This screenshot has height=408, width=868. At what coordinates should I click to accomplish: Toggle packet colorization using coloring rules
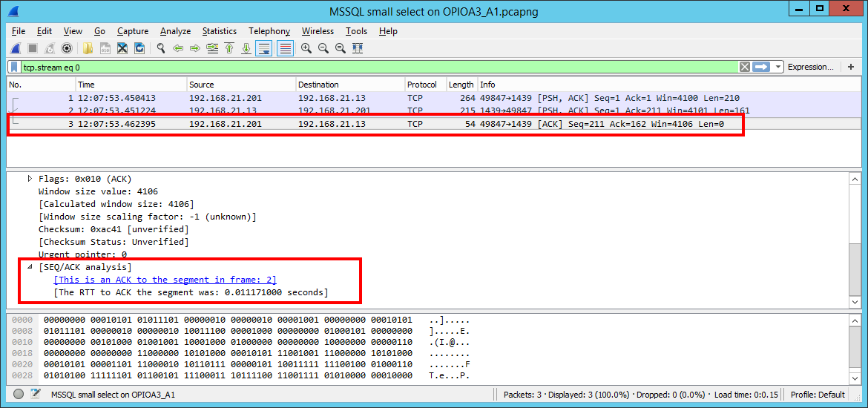click(285, 48)
